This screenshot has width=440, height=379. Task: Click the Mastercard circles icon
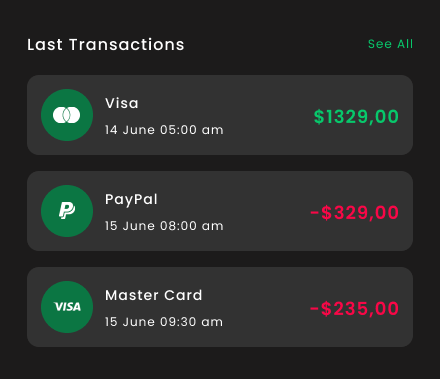pos(67,115)
